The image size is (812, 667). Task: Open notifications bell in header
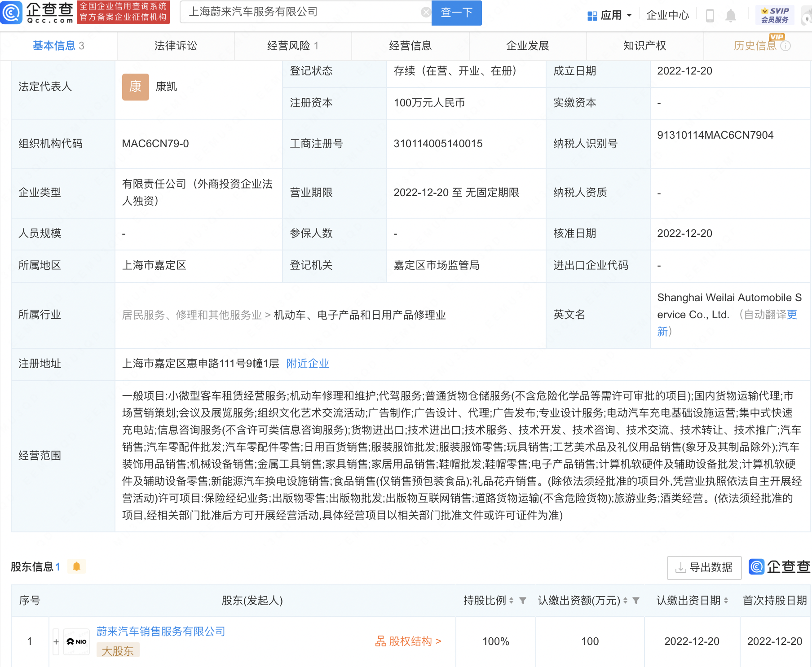point(731,16)
